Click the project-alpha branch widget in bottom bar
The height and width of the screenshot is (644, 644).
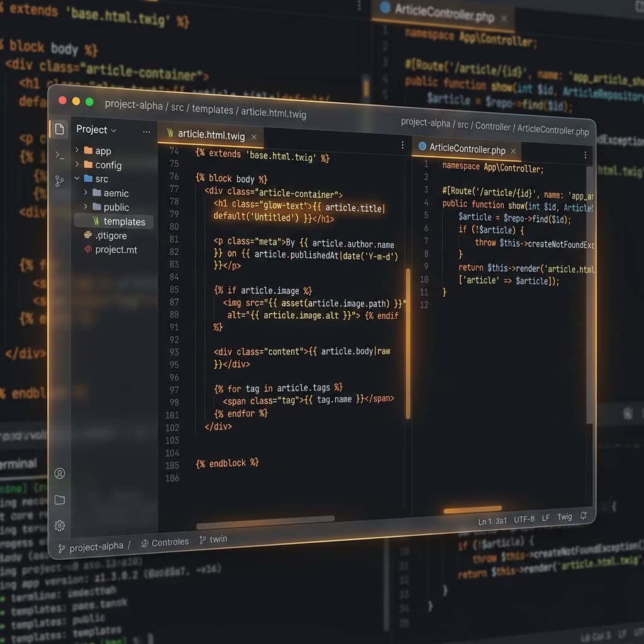pyautogui.click(x=91, y=548)
